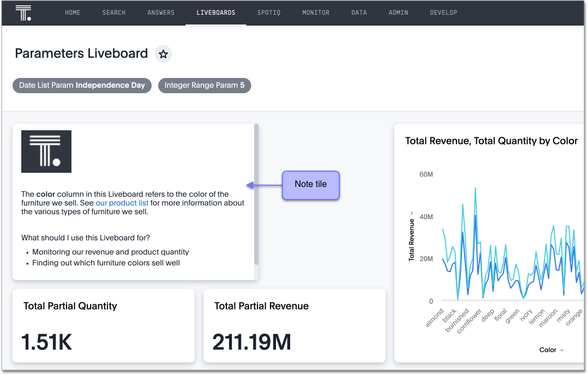Click the Date List Param Independence Day chip
588x375 pixels.
[82, 86]
